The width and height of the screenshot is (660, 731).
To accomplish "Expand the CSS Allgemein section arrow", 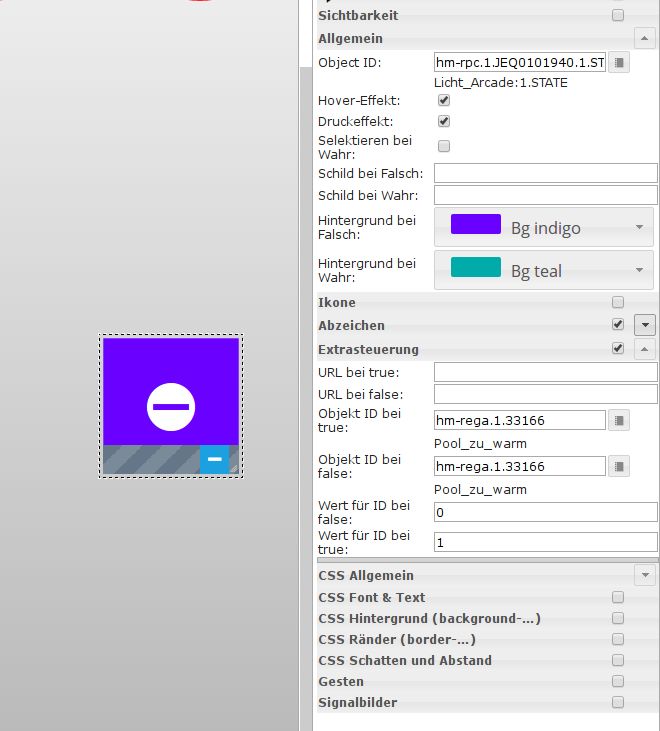I will (645, 575).
